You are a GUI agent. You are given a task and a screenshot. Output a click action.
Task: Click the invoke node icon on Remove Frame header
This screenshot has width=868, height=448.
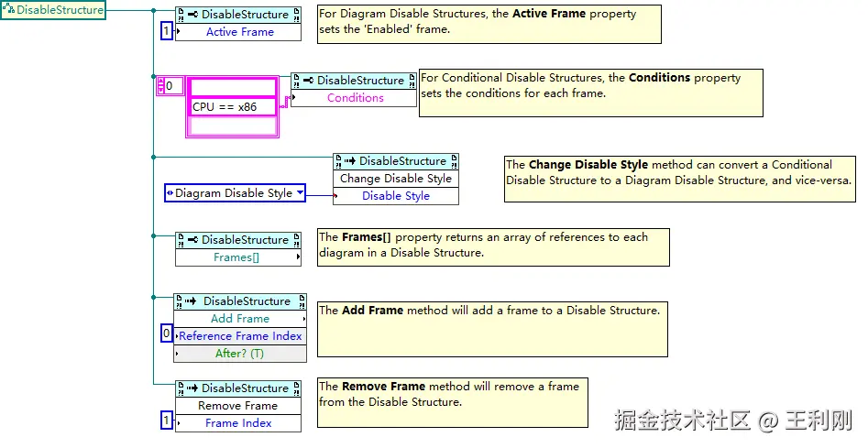point(192,388)
